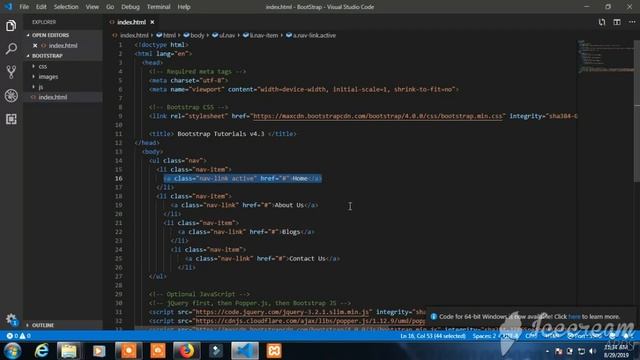Viewport: 640px width, 360px height.
Task: Click the EXPLORER panel heading
Action: click(x=44, y=22)
